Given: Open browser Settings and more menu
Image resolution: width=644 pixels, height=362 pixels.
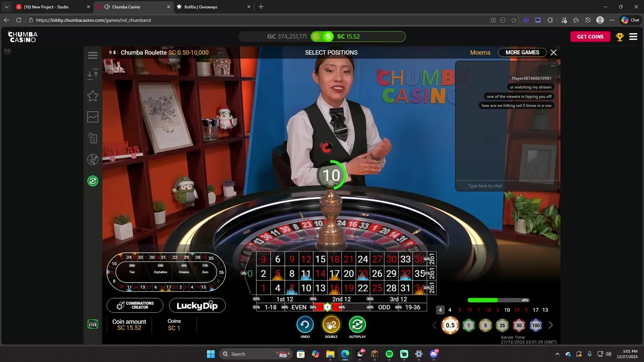Looking at the screenshot, I should click(x=612, y=20).
